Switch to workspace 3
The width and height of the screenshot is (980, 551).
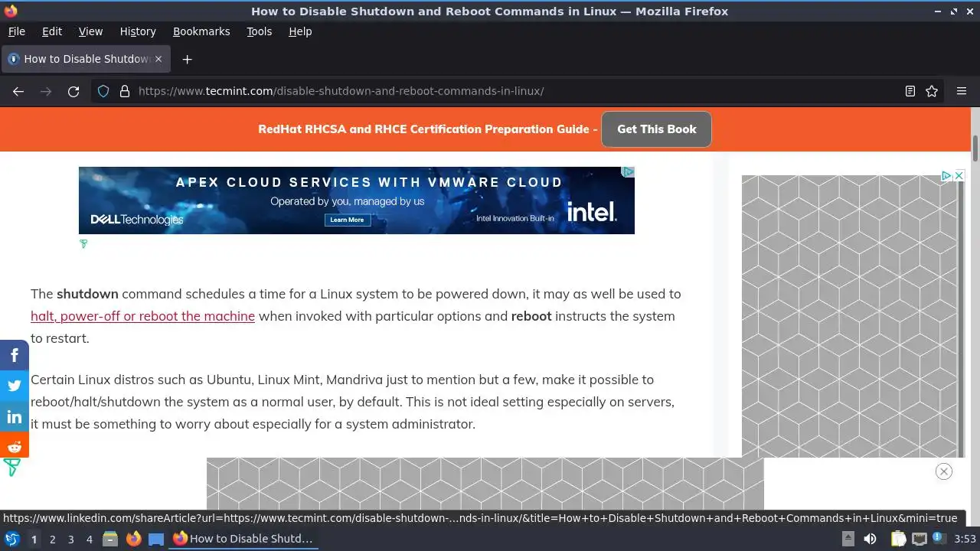point(70,539)
